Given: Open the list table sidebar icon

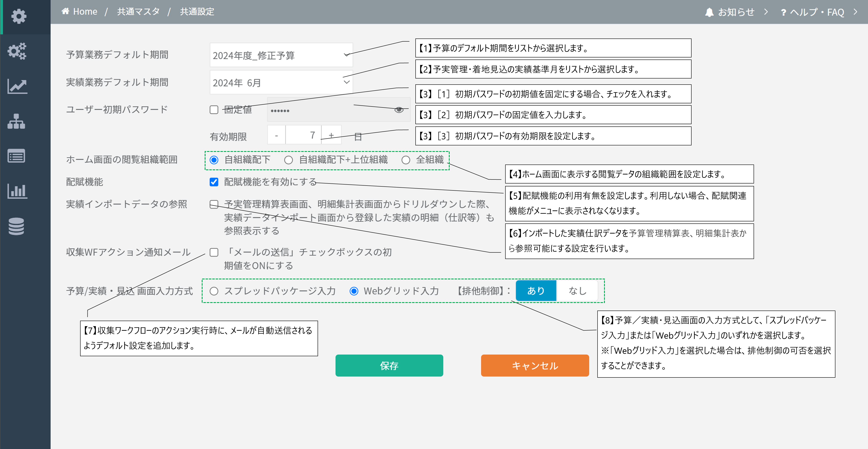Looking at the screenshot, I should coord(16,156).
